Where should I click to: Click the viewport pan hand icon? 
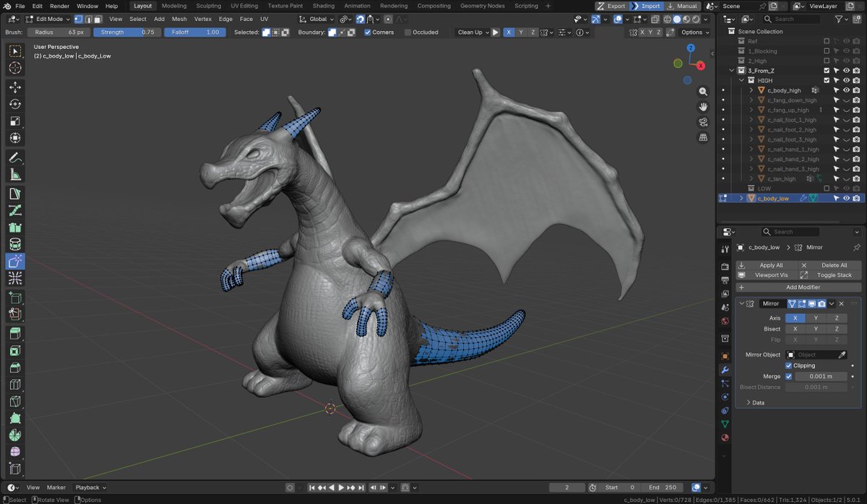click(x=703, y=107)
